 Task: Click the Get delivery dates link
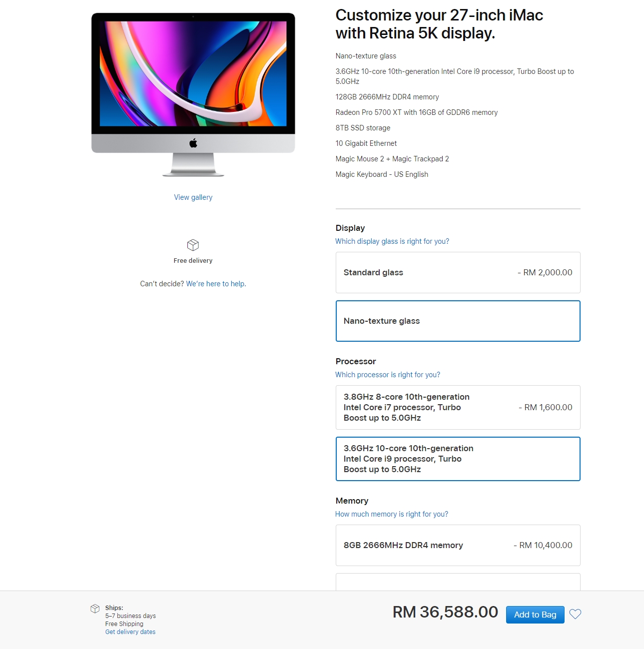click(130, 632)
